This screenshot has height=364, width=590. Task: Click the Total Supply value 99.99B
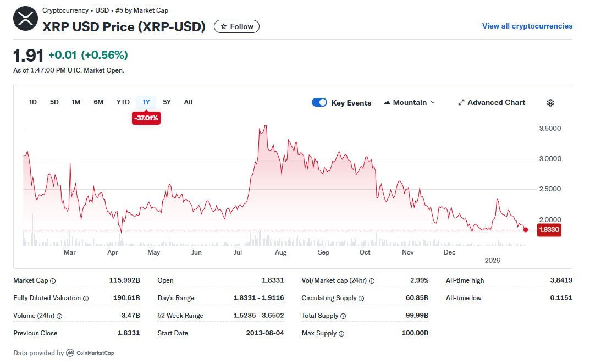click(417, 316)
